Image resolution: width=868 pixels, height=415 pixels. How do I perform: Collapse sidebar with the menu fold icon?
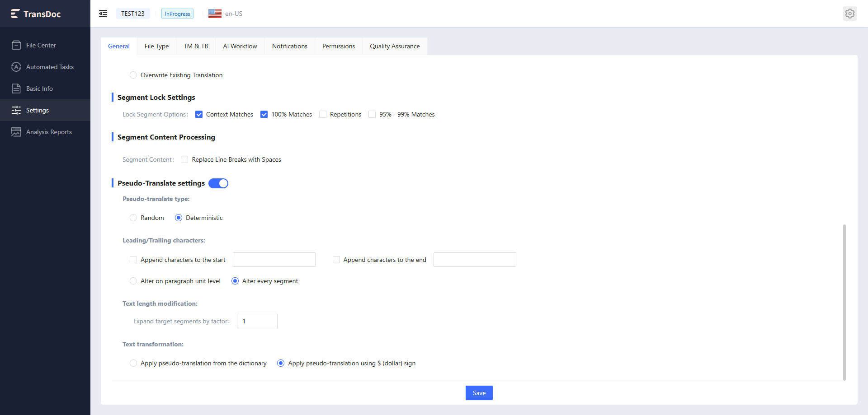coord(103,14)
